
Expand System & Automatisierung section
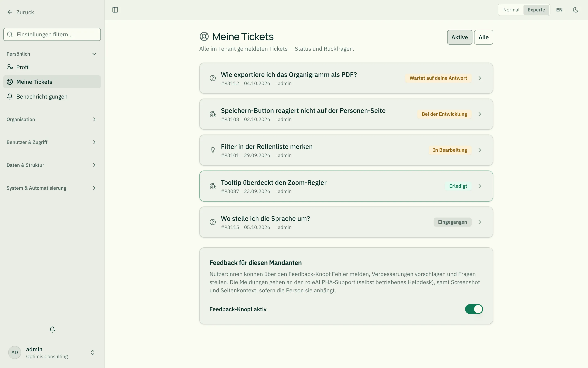coord(52,188)
